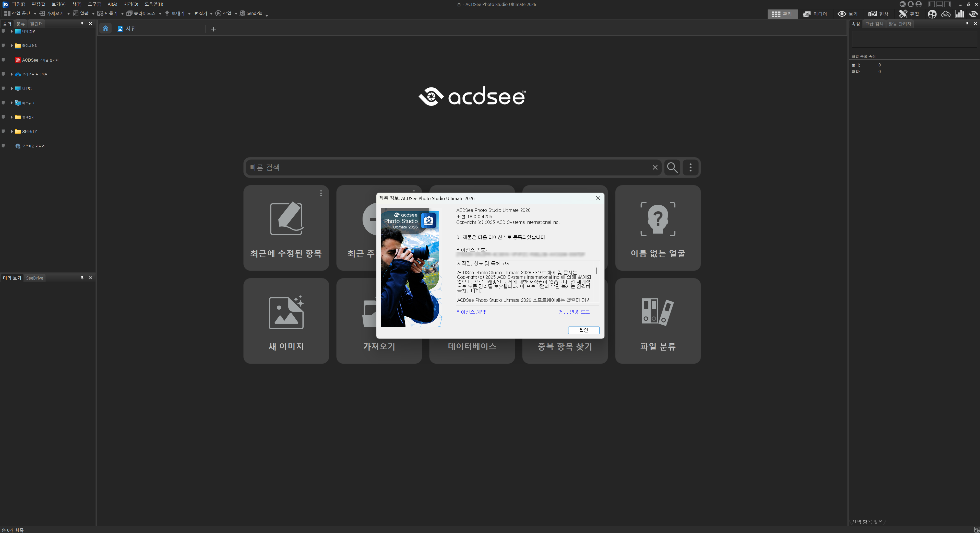The image size is (980, 533).
Task: Open the Media (미디어) mode
Action: point(815,14)
